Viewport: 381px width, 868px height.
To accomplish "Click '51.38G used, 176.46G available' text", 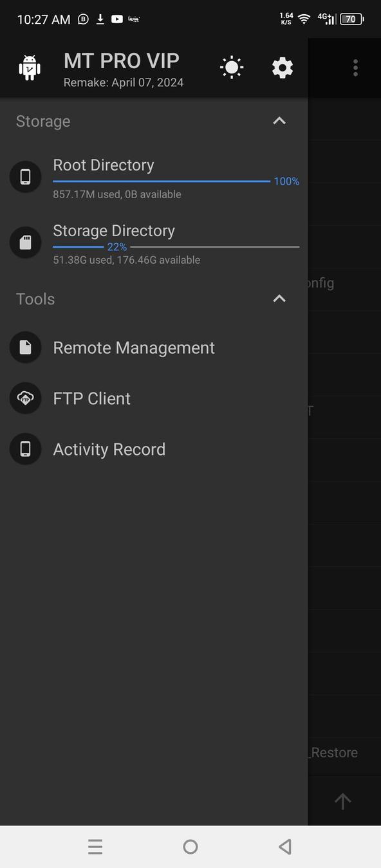I will tap(127, 260).
